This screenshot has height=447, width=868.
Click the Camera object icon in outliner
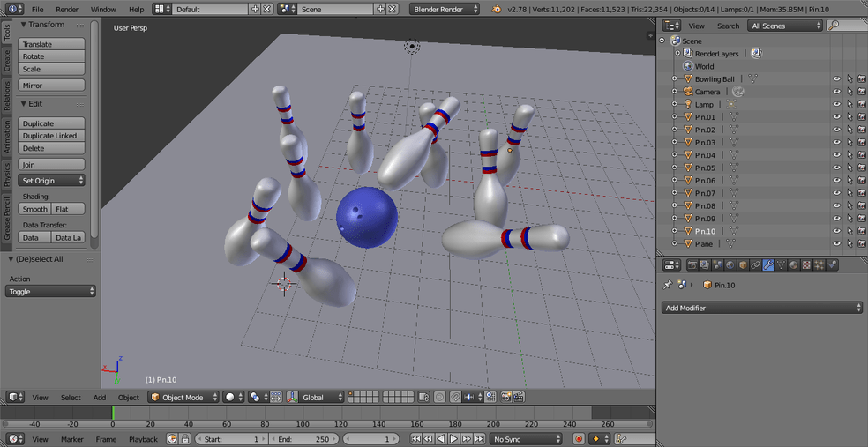point(688,92)
